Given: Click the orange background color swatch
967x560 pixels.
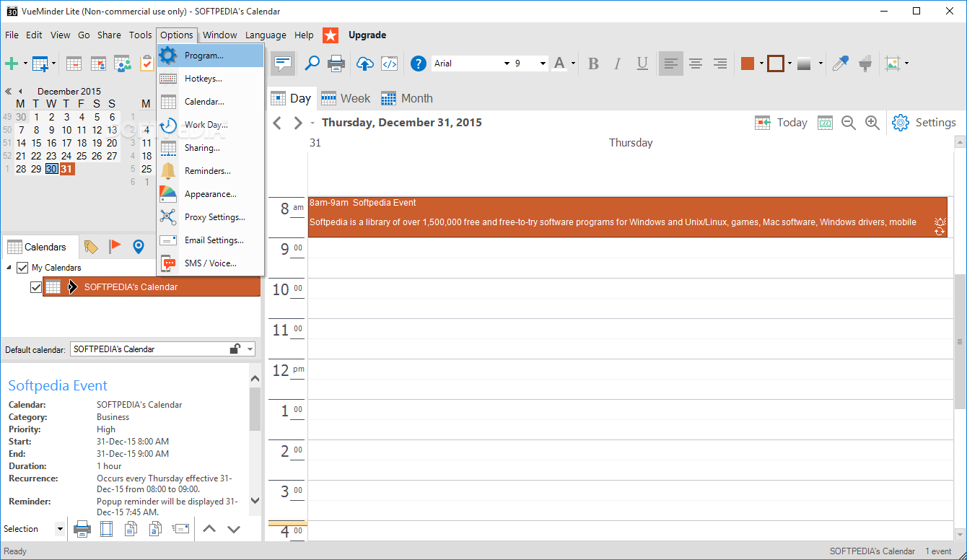Looking at the screenshot, I should coord(748,64).
